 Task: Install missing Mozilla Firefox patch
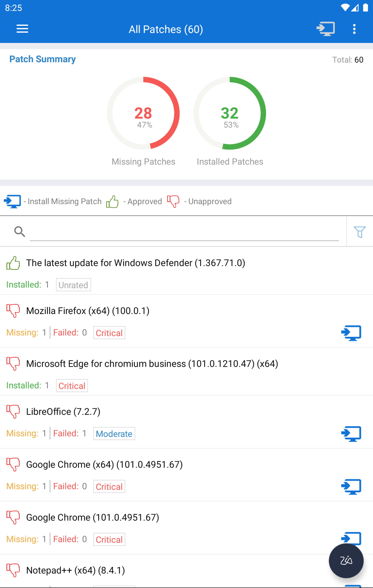point(351,333)
